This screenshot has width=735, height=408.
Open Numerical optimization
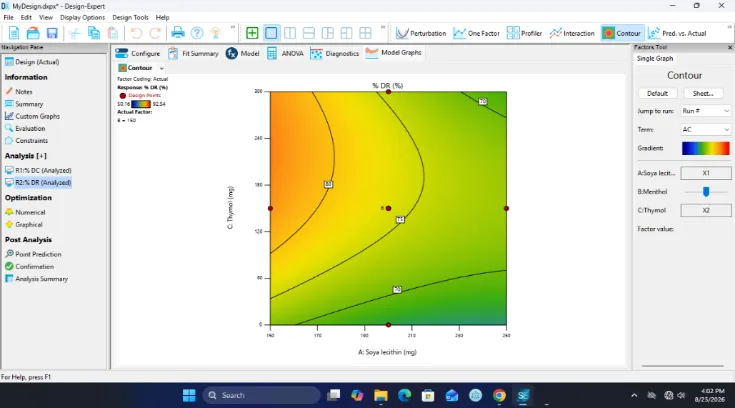25,212
